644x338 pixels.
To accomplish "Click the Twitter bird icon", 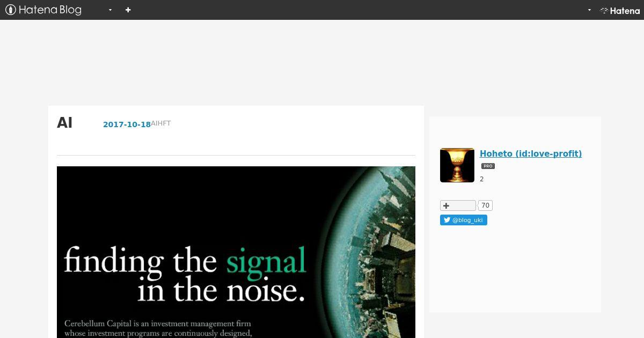I will 447,220.
